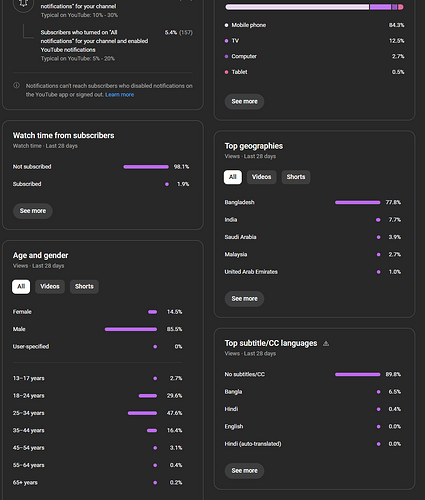Viewport: 425px width, 500px height.
Task: Expand See more under Watch time from subscribers
Action: [x=33, y=211]
